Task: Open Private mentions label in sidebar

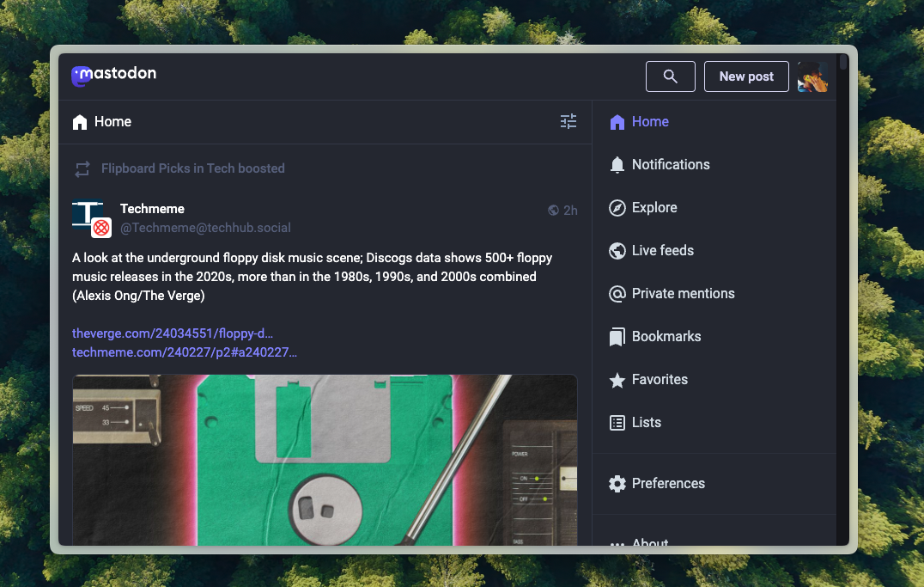Action: click(x=683, y=294)
